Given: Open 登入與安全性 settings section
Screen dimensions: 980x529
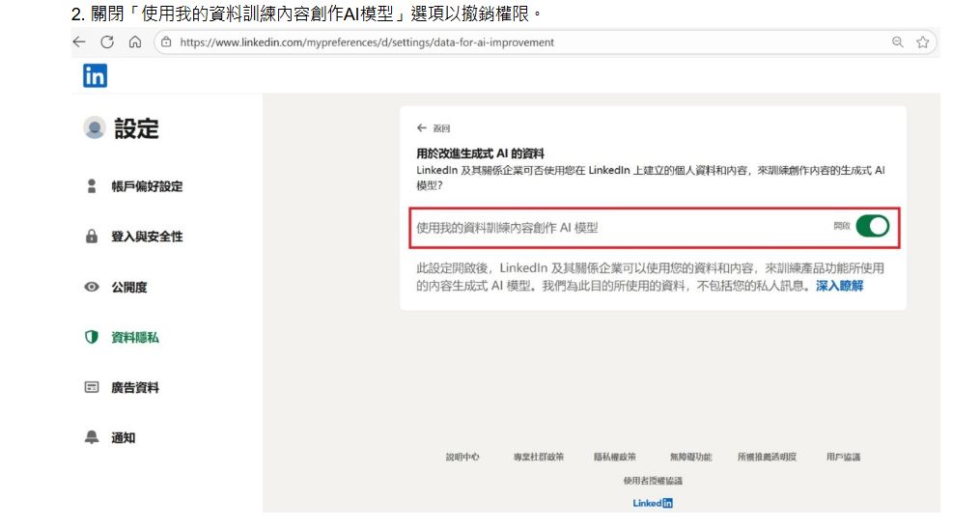Looking at the screenshot, I should click(x=146, y=237).
